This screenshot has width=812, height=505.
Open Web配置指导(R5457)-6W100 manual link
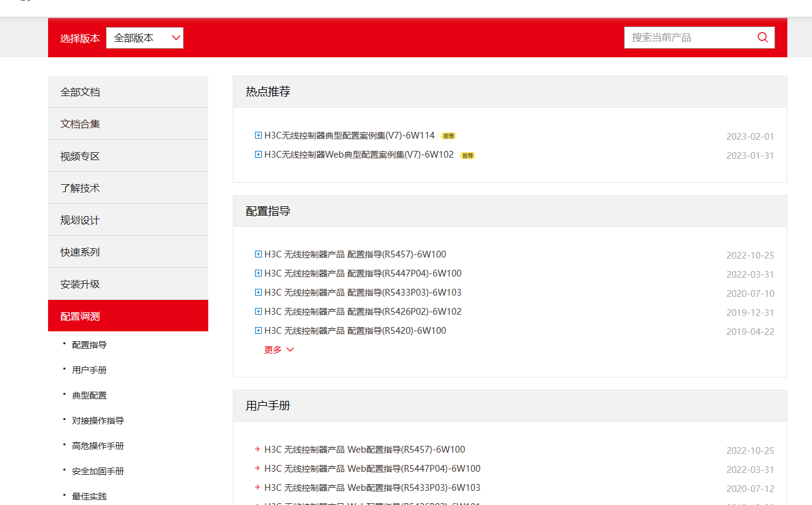pos(365,450)
